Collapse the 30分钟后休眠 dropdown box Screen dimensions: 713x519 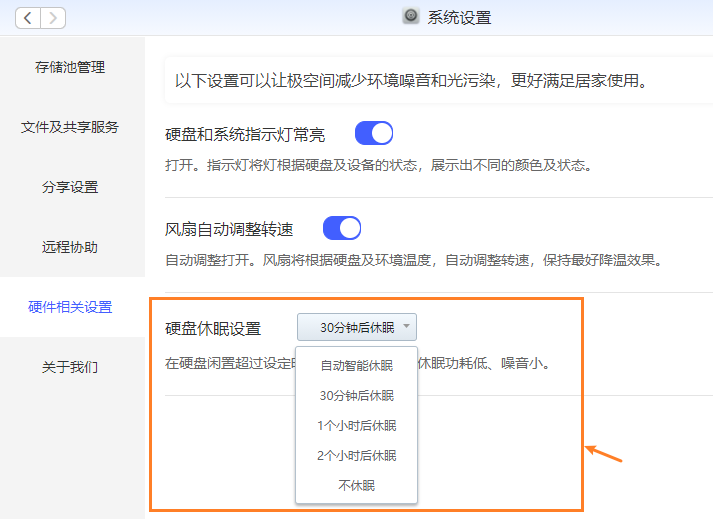click(x=357, y=327)
